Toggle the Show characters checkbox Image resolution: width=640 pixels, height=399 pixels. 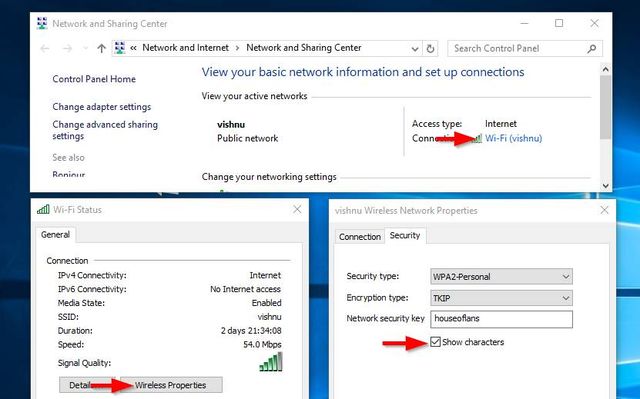click(436, 341)
